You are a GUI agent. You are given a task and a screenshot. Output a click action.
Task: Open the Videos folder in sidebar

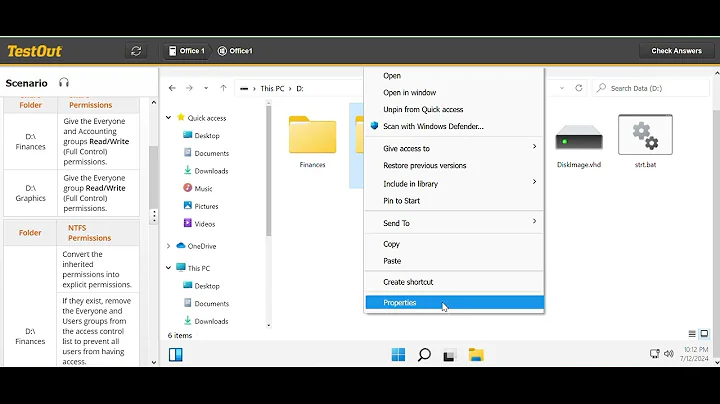pyautogui.click(x=199, y=224)
